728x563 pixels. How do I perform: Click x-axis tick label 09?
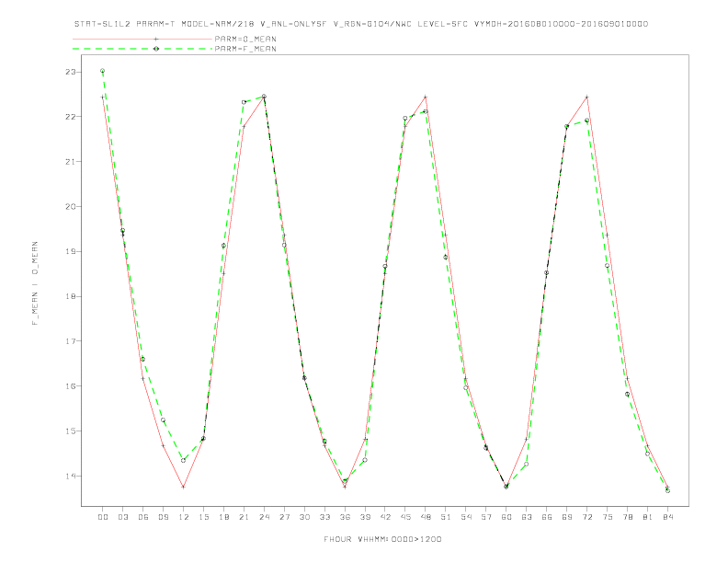(x=163, y=517)
